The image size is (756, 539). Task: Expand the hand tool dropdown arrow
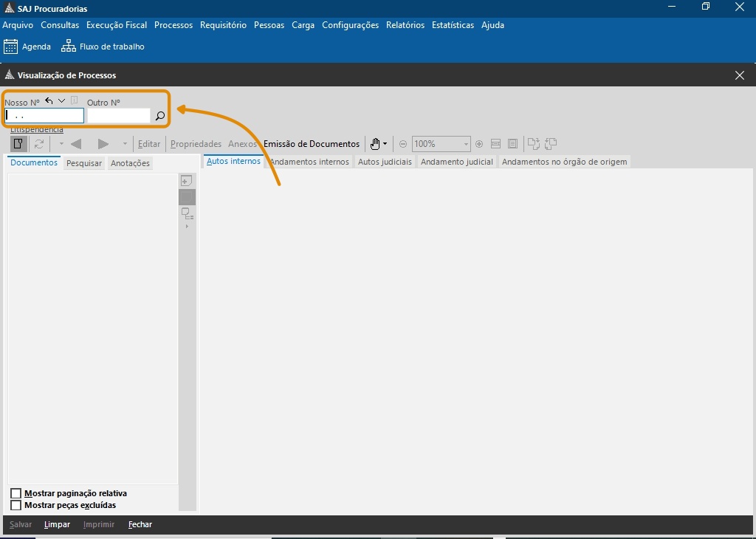385,144
